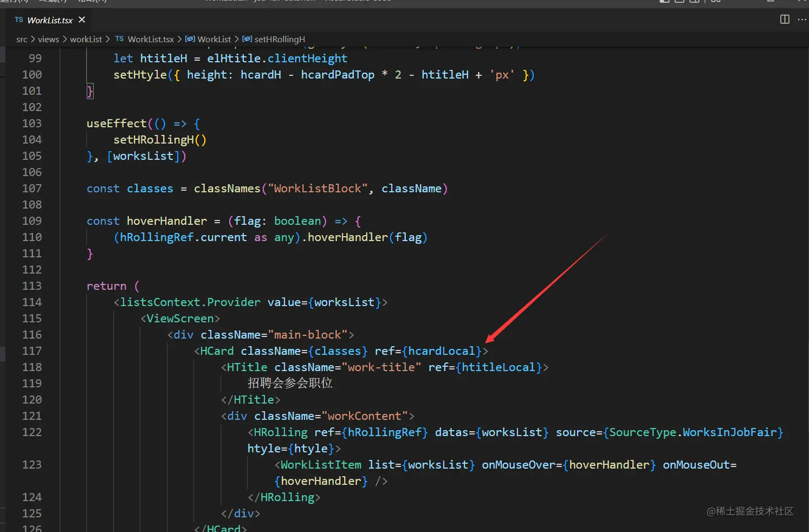809x532 pixels.
Task: Click 'hRollingRef.current' on line 110
Action: pos(183,237)
